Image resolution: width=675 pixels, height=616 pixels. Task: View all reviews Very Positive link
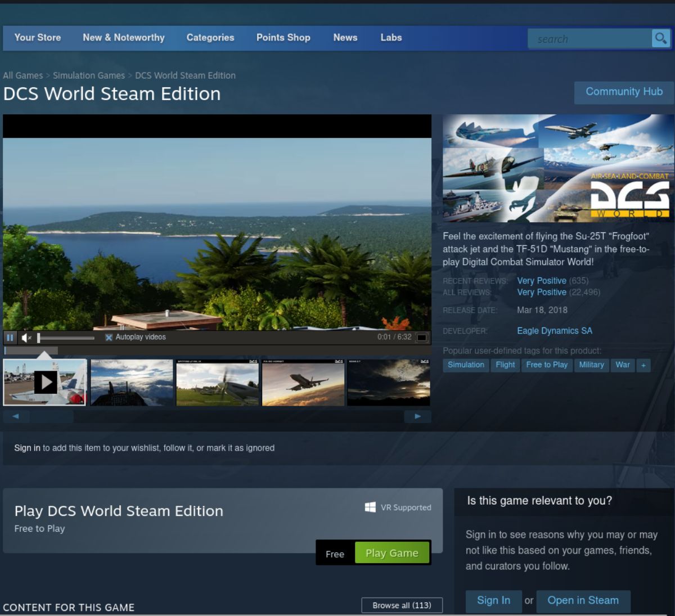pyautogui.click(x=542, y=293)
